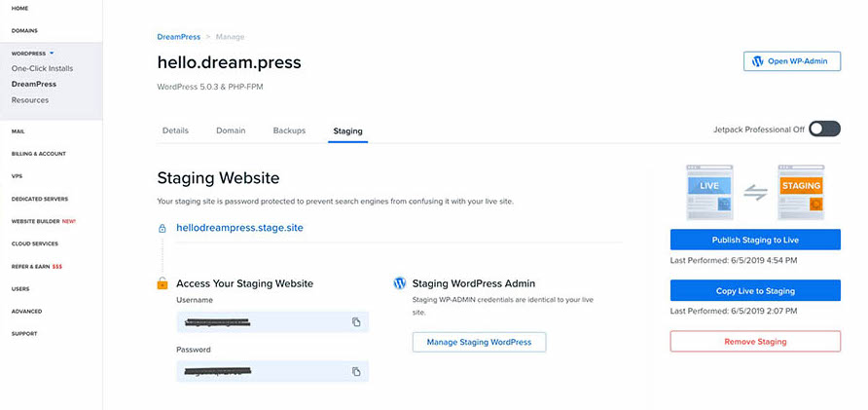Click the Password field
This screenshot has width=868, height=410.
click(x=272, y=371)
